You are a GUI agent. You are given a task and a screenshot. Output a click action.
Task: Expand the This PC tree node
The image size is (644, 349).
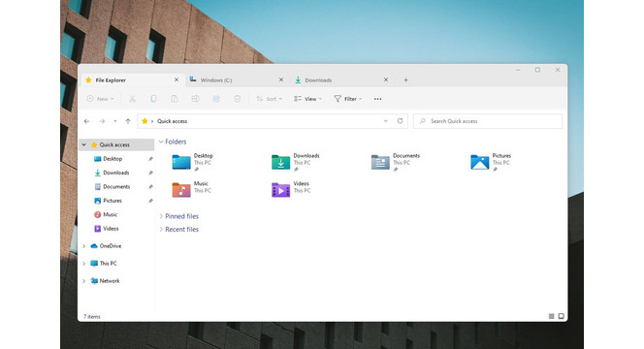coord(83,263)
